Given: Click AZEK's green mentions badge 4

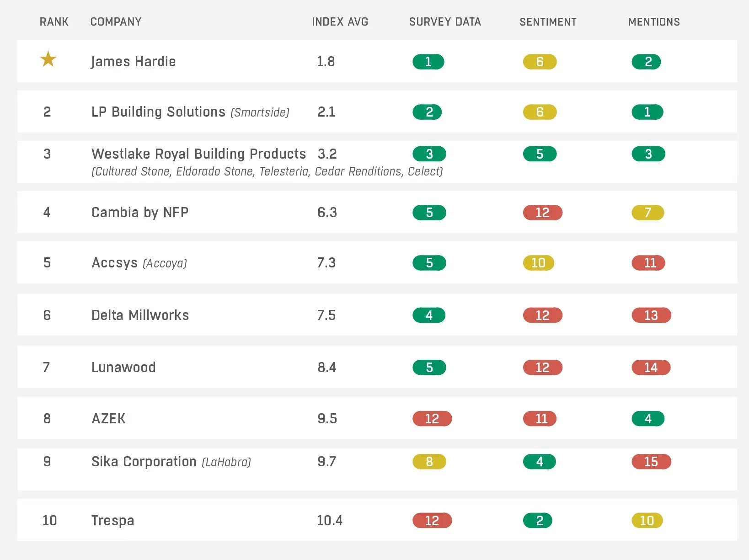Looking at the screenshot, I should coord(647,419).
